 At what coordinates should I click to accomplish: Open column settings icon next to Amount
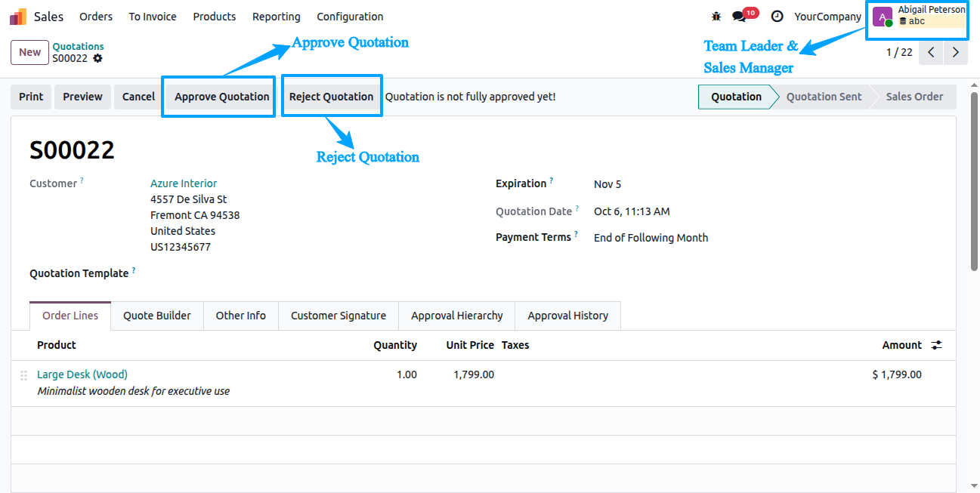[x=937, y=345]
